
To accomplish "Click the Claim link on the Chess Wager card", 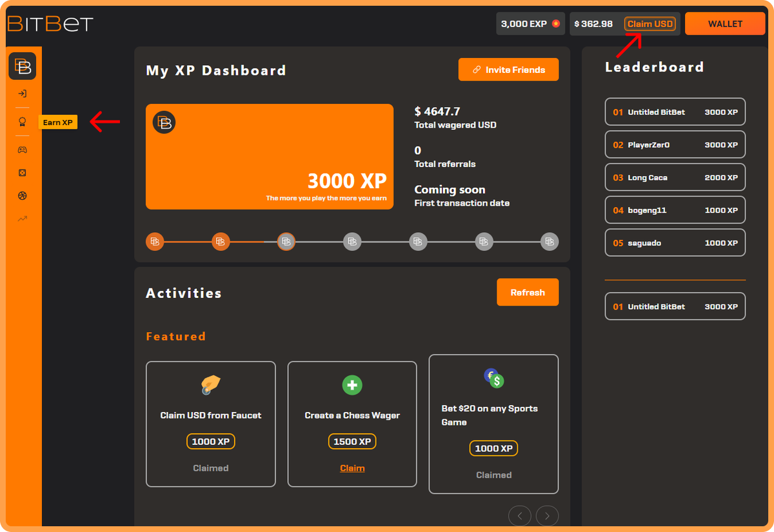I will click(352, 468).
